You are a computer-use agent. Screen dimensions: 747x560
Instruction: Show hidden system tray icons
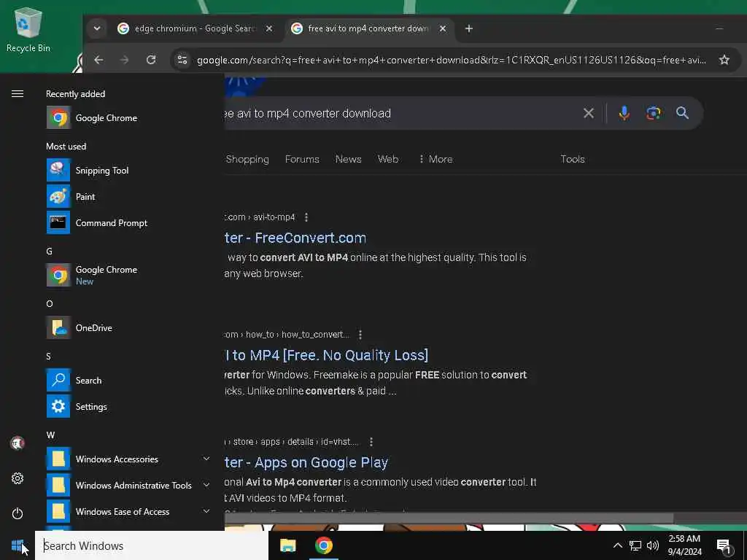coord(617,545)
